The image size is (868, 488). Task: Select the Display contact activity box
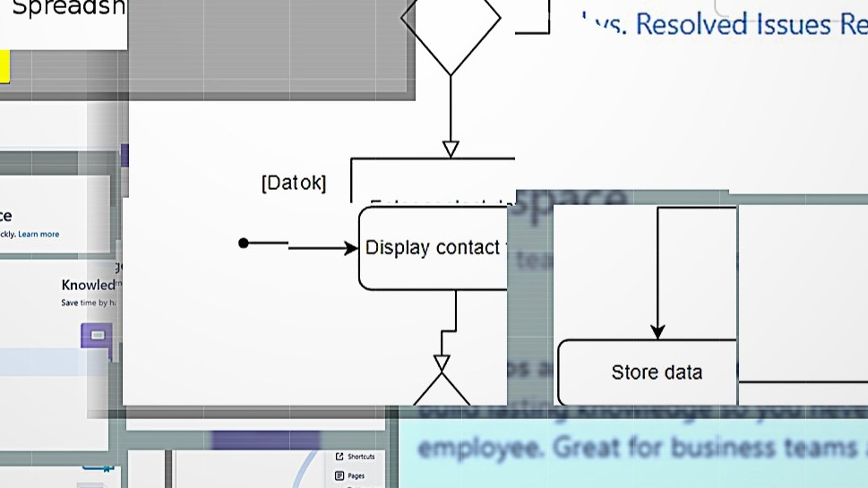click(434, 248)
